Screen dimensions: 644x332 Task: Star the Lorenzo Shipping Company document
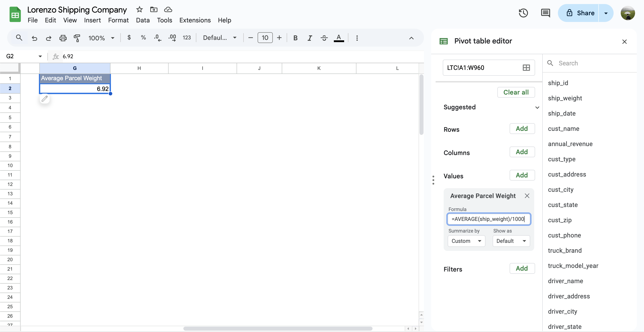click(139, 9)
